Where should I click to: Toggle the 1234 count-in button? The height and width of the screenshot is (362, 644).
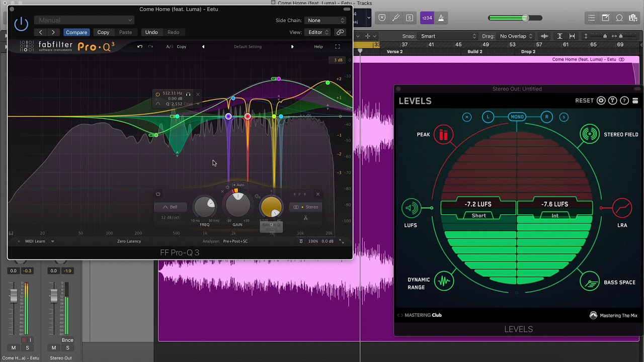click(x=427, y=18)
